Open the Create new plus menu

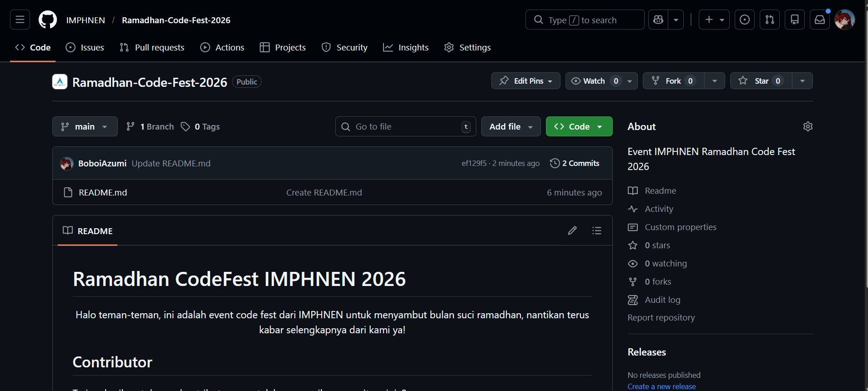coord(714,20)
